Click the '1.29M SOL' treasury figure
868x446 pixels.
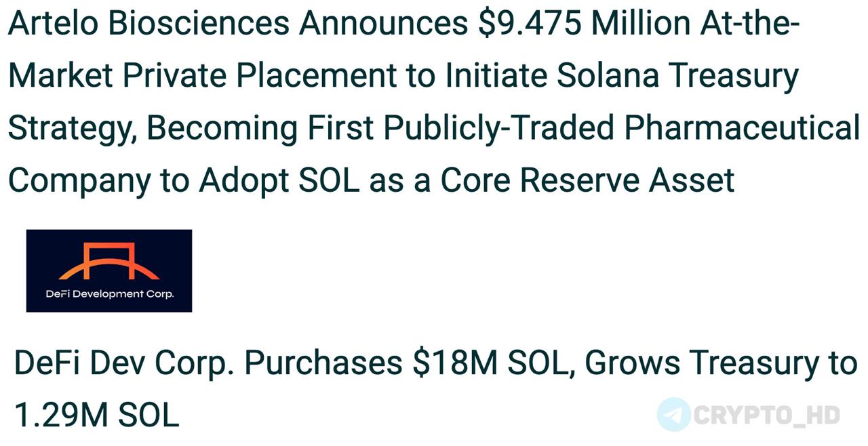coord(96,415)
